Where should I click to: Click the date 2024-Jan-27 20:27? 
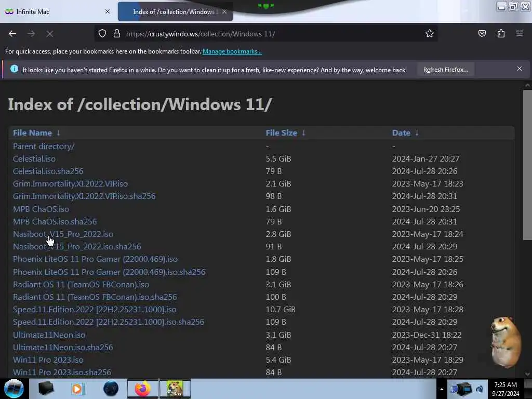[x=426, y=159]
